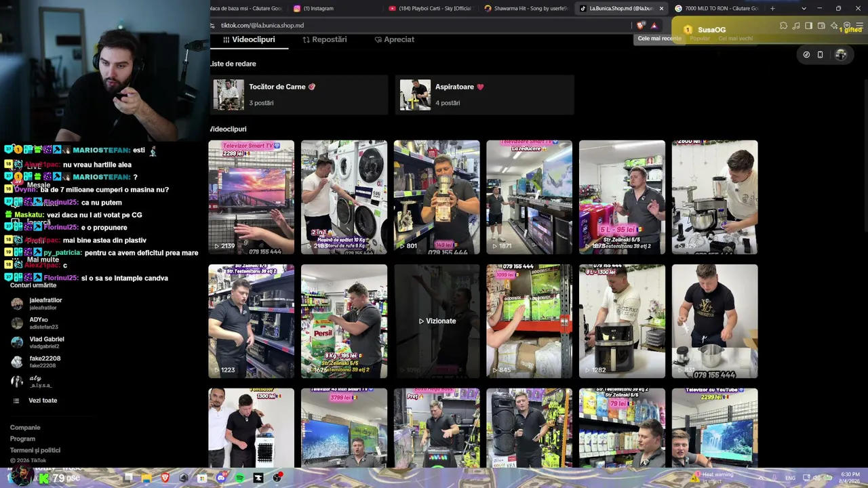
Task: Open a new browser tab with plus
Action: 772,8
